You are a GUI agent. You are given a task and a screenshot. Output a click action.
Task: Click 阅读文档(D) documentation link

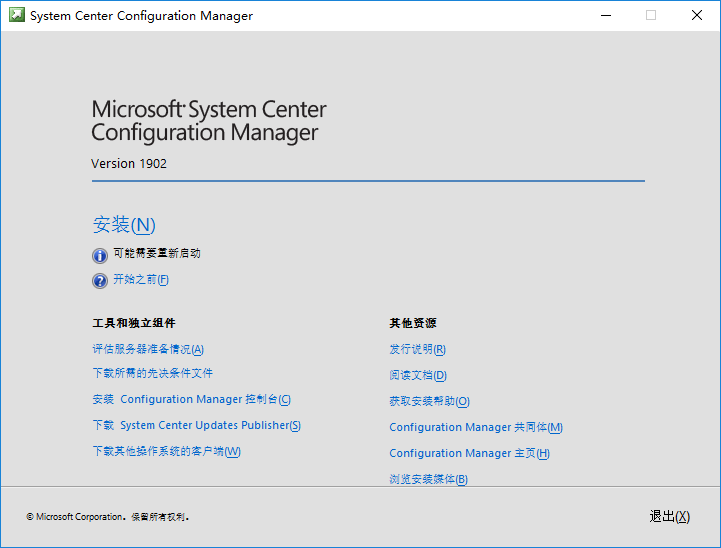point(418,375)
